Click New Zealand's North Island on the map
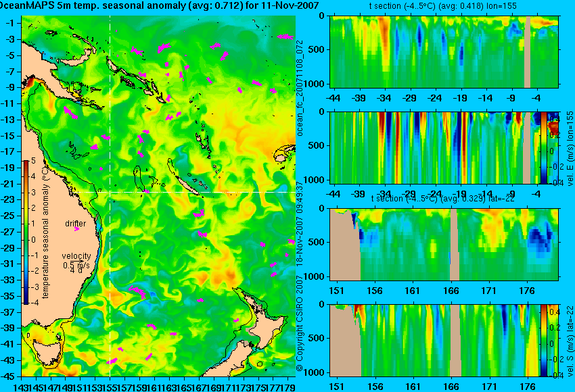Viewport: 575px width, 392px height. pyautogui.click(x=269, y=328)
